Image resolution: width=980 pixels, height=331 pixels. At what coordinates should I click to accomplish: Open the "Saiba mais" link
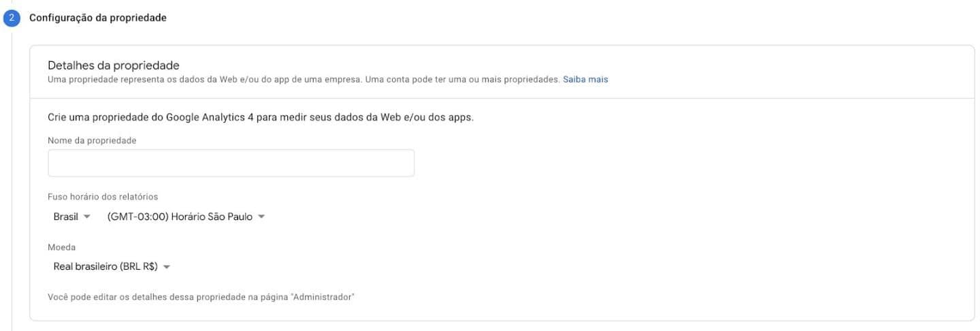585,80
